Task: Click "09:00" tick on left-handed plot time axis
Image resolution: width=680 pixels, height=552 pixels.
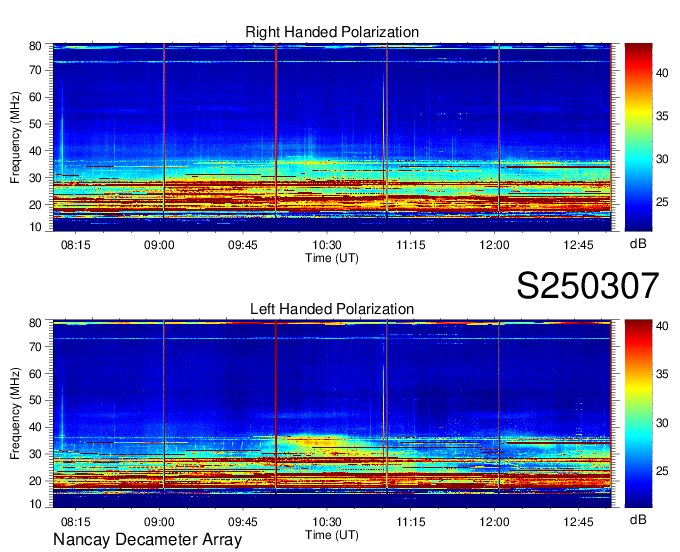Action: tap(159, 522)
